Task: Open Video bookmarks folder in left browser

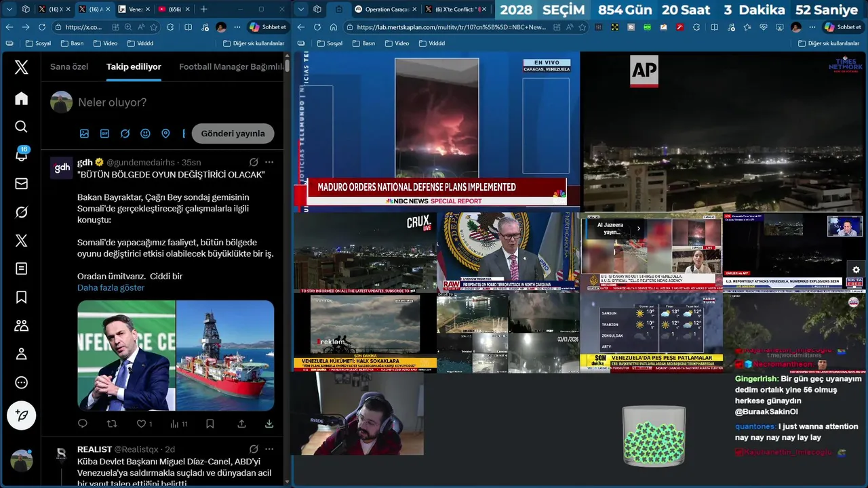Action: [x=105, y=43]
